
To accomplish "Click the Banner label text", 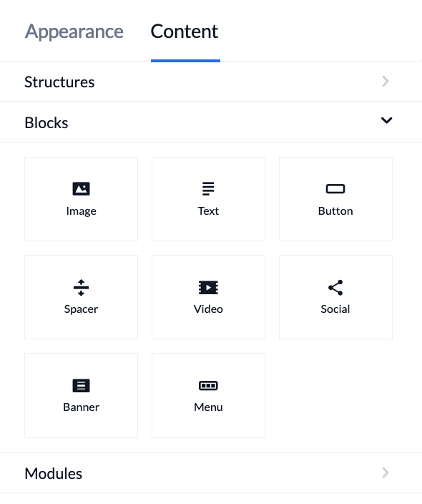I will click(x=81, y=407).
